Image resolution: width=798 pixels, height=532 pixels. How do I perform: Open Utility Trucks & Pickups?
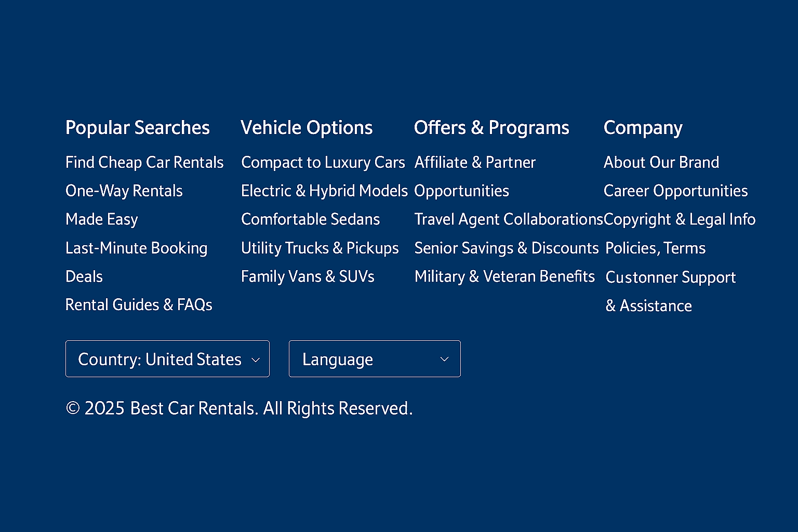click(320, 248)
